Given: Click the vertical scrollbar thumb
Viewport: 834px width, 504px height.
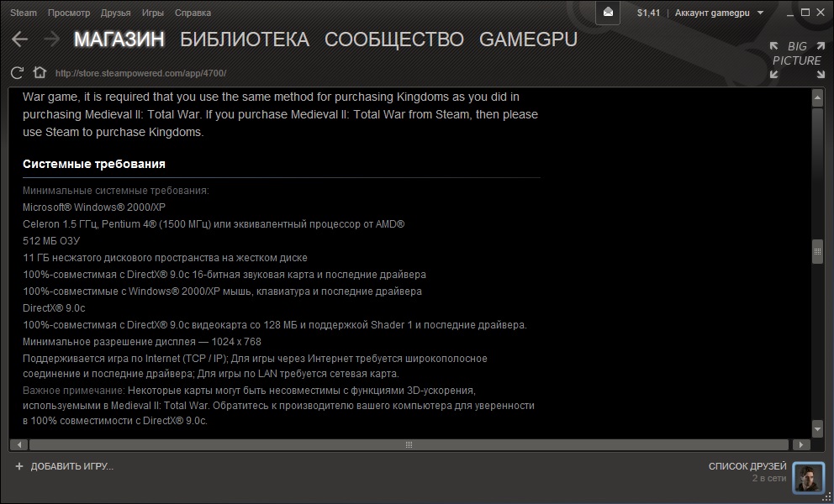Looking at the screenshot, I should click(817, 251).
